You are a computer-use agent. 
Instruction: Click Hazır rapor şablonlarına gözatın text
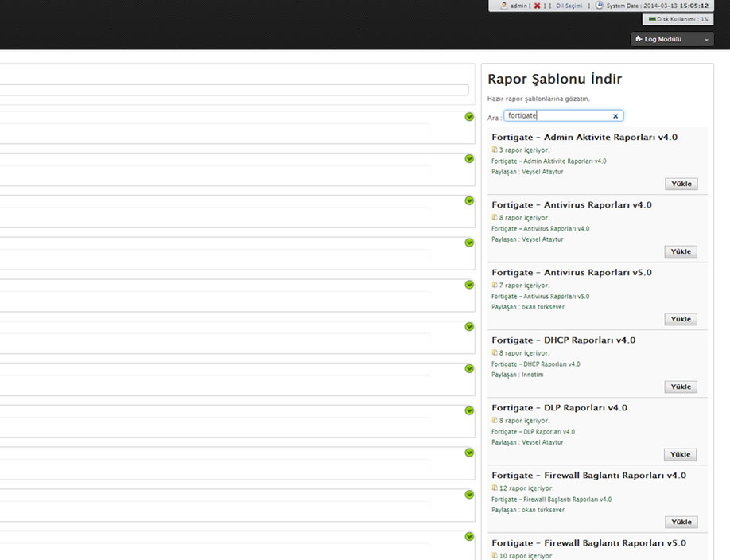tap(538, 99)
